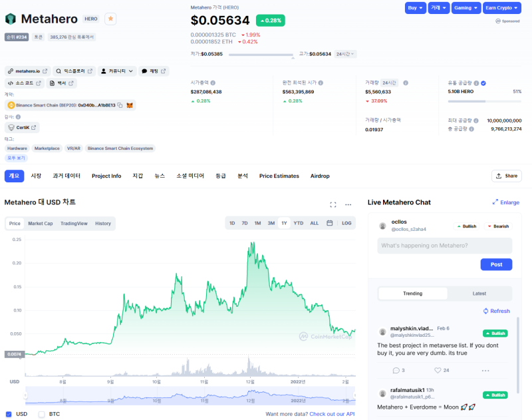Click the What's happening on Metahero input
Viewport: 532px width, 420px height.
444,246
